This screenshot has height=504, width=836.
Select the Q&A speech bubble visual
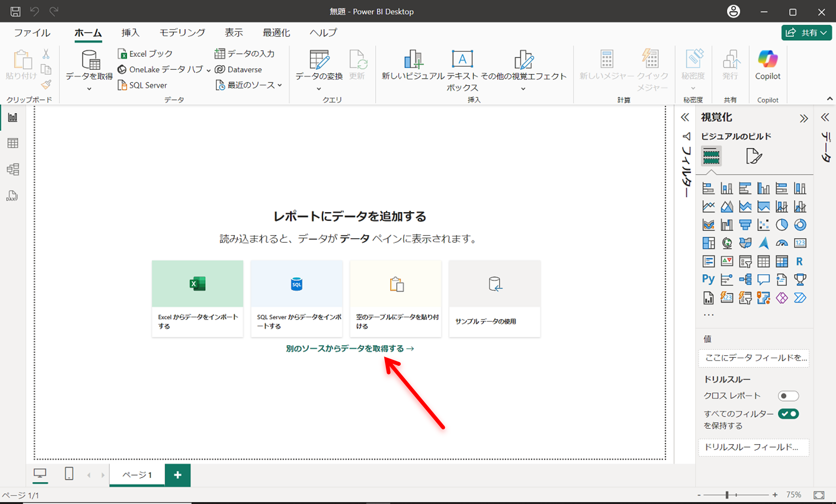(763, 279)
